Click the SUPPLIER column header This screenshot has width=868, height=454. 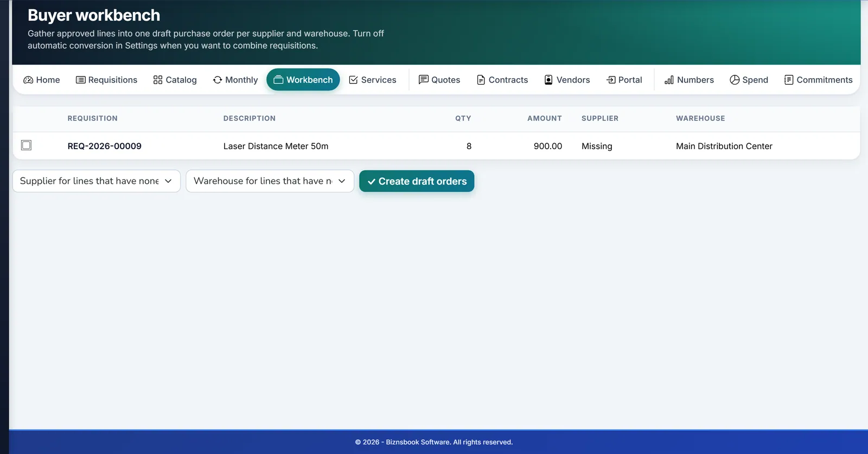click(x=600, y=118)
